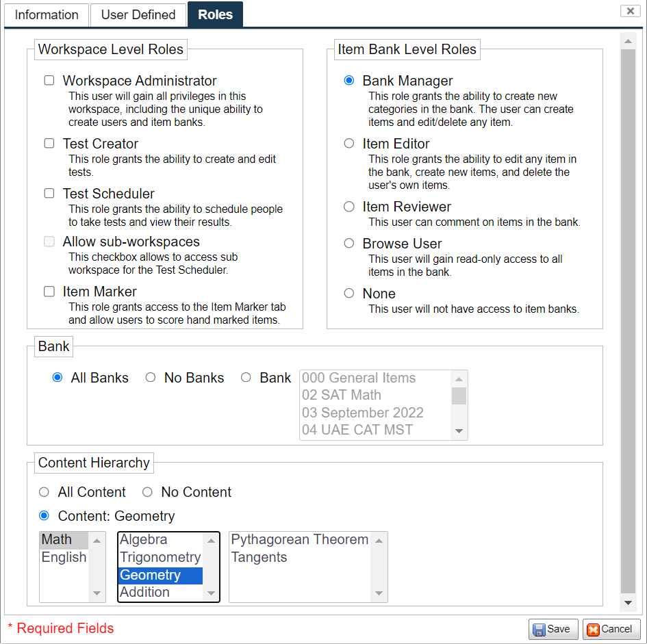Click the bank list scroll up arrow
Screen dimensions: 647x644
[x=459, y=378]
